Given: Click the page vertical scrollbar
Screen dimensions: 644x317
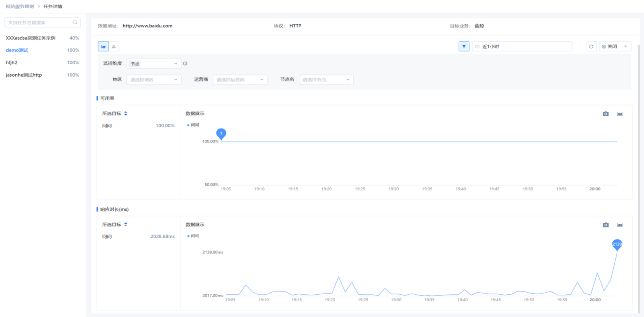Looking at the screenshot, I should tap(639, 179).
